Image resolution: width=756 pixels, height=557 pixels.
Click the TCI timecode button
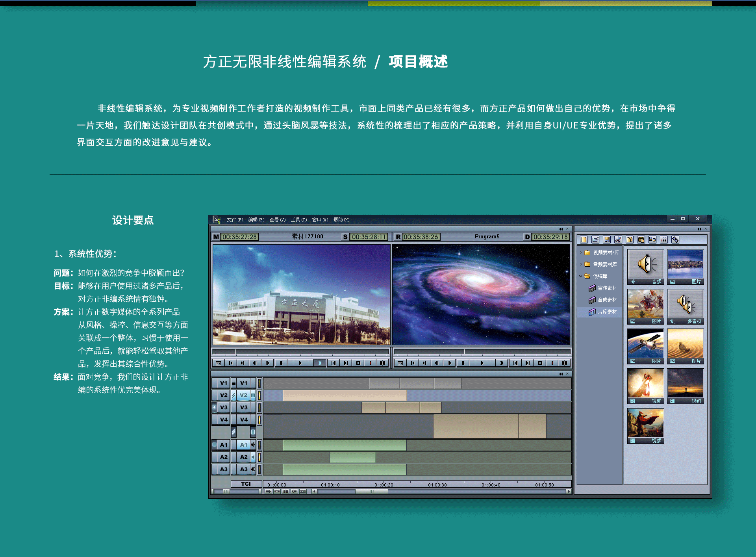tap(246, 484)
